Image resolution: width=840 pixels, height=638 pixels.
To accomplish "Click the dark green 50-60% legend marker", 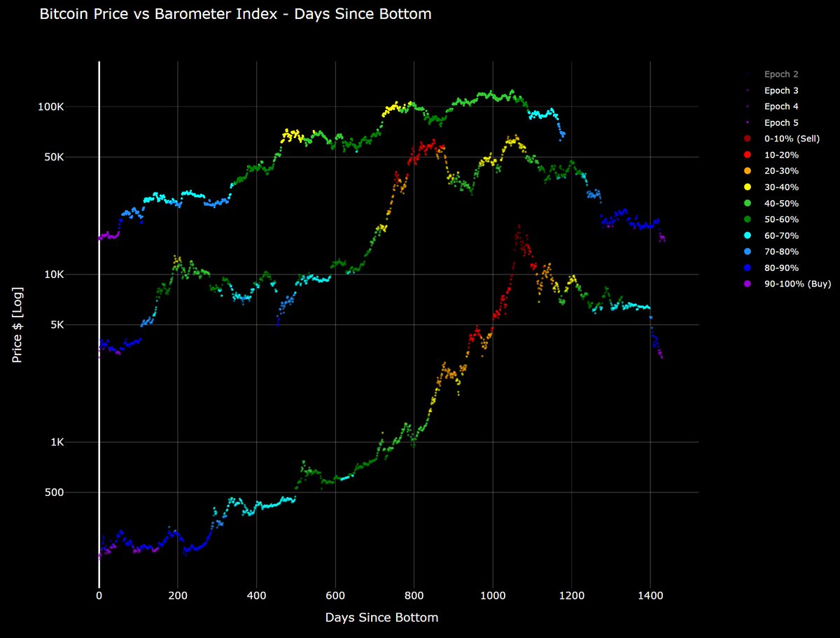I will pos(748,219).
